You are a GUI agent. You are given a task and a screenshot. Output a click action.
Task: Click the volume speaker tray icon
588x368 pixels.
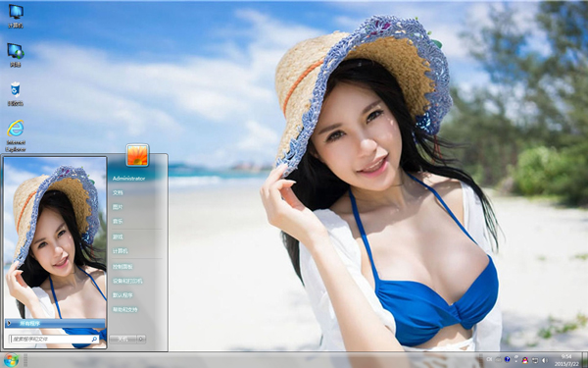545,360
